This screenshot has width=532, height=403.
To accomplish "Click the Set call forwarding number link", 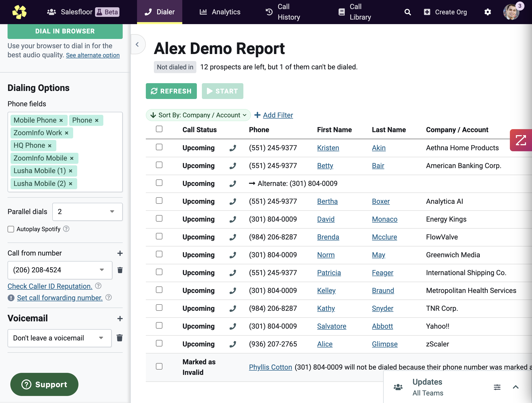I will [x=60, y=298].
